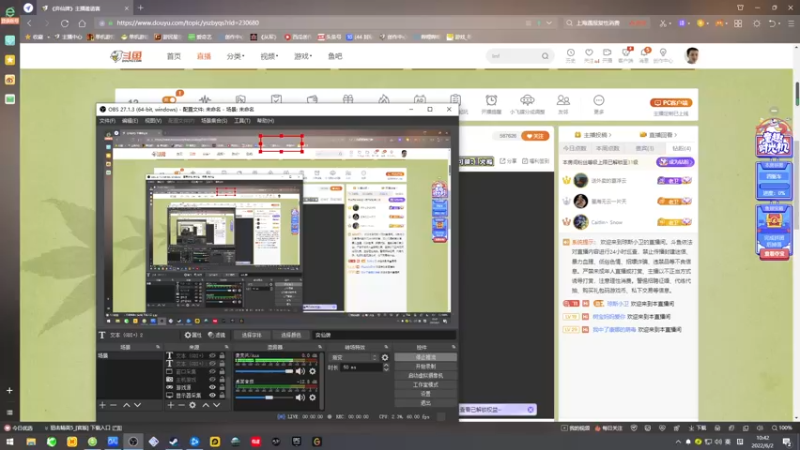Open settings gear of desktop audio channel
The height and width of the screenshot is (450, 800).
point(312,397)
